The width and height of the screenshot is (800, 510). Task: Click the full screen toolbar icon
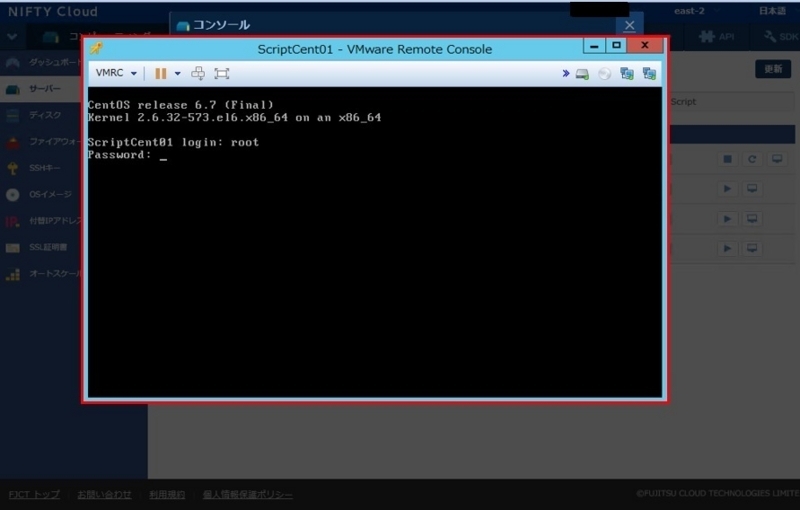pyautogui.click(x=221, y=73)
